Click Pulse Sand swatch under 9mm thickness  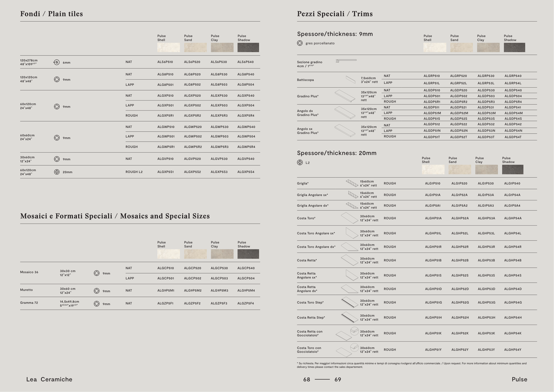point(461,47)
